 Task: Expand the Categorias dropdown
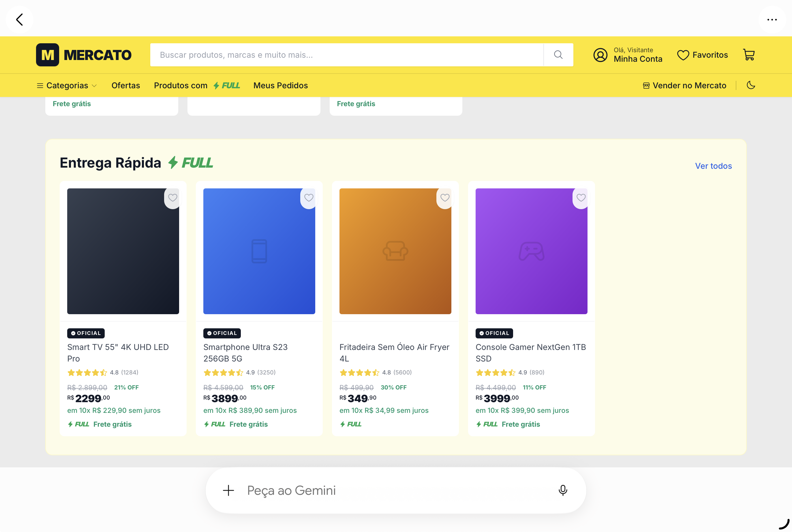coord(67,85)
